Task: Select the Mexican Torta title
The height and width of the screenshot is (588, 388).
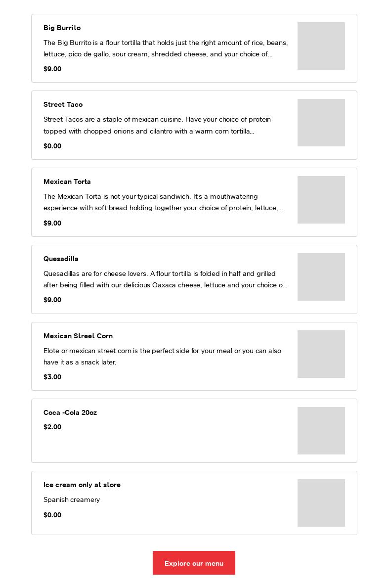Action: click(x=67, y=182)
